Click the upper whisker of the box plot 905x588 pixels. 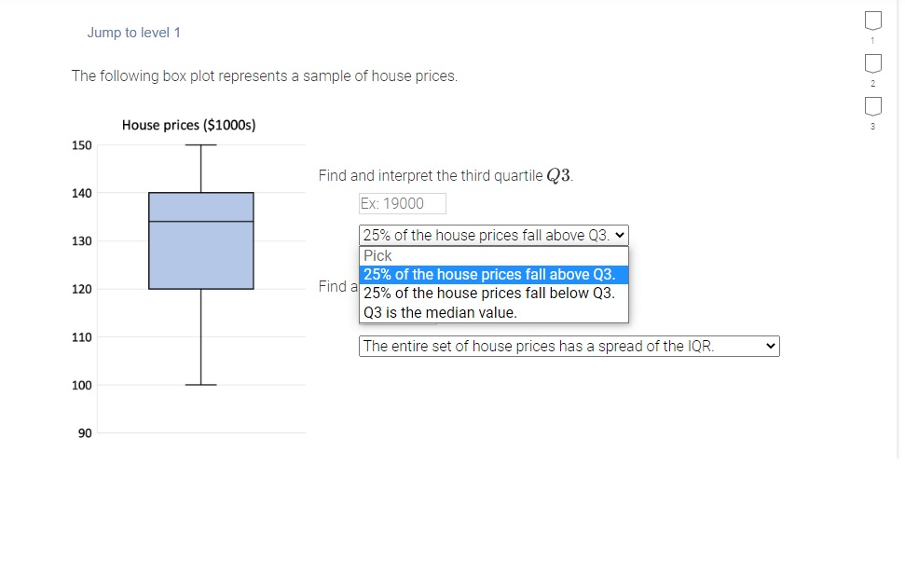(x=200, y=168)
